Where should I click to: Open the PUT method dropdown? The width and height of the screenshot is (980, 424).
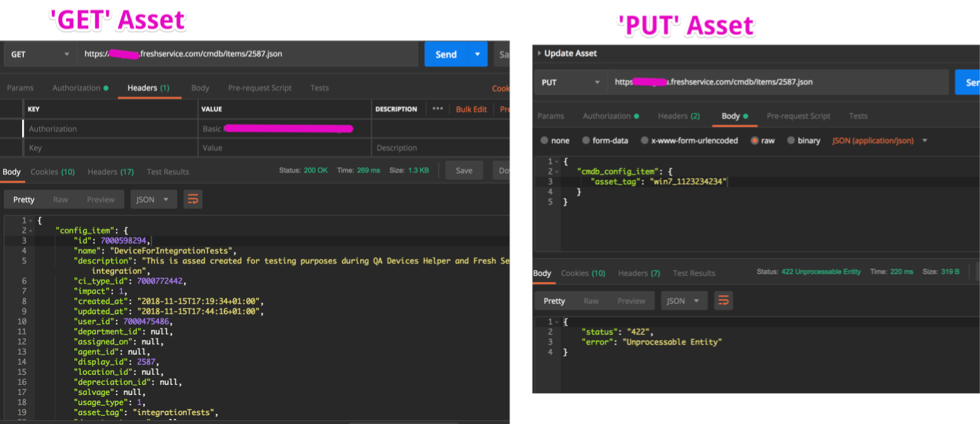[x=570, y=82]
